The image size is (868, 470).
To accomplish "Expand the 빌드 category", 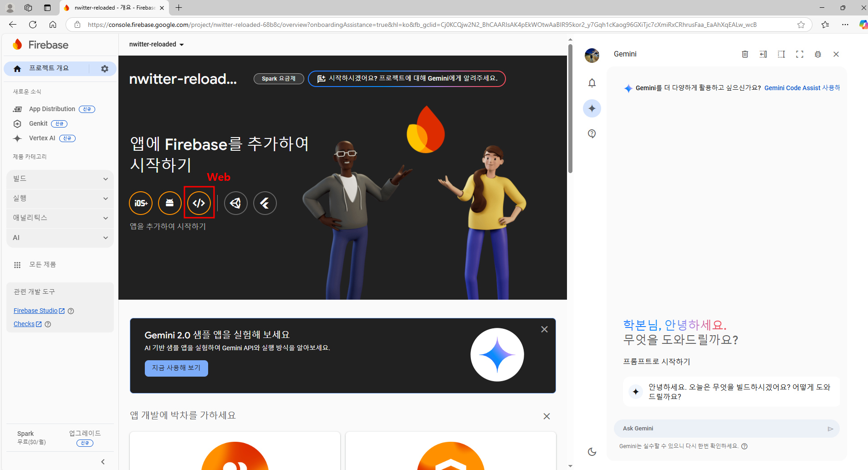I will (x=60, y=179).
